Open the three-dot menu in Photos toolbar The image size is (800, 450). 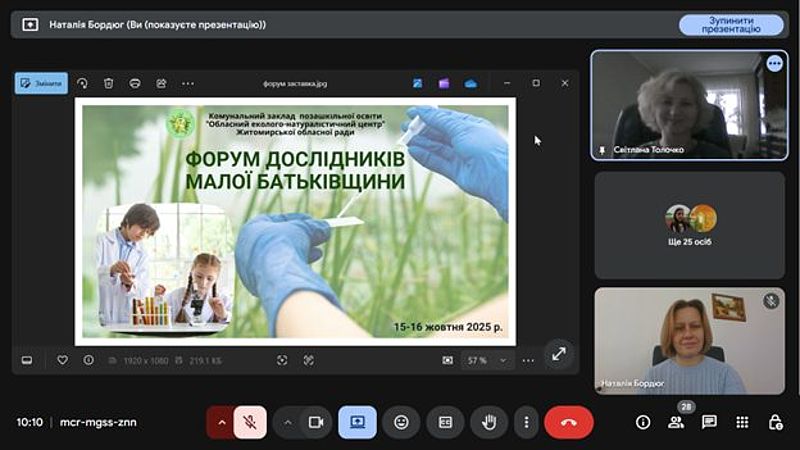point(187,83)
